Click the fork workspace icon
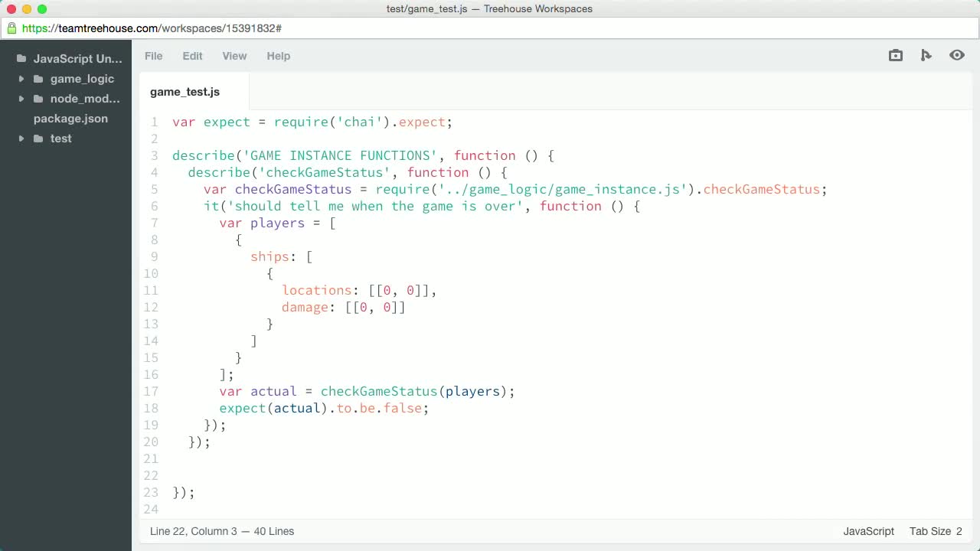This screenshot has width=980, height=551. (926, 55)
